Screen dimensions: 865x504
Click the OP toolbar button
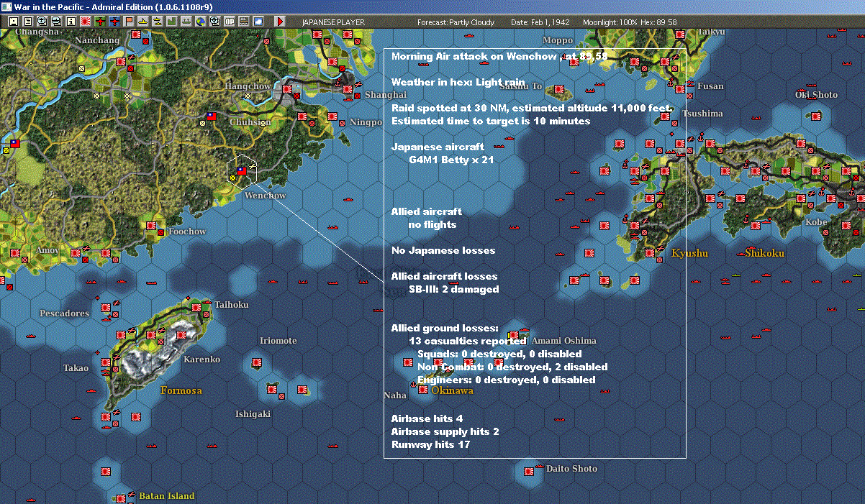(230, 22)
